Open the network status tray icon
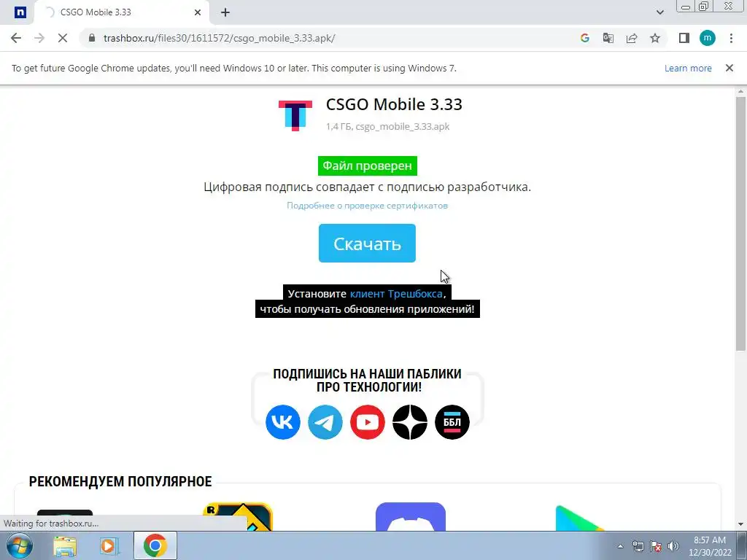This screenshot has width=747, height=560. pos(638,546)
